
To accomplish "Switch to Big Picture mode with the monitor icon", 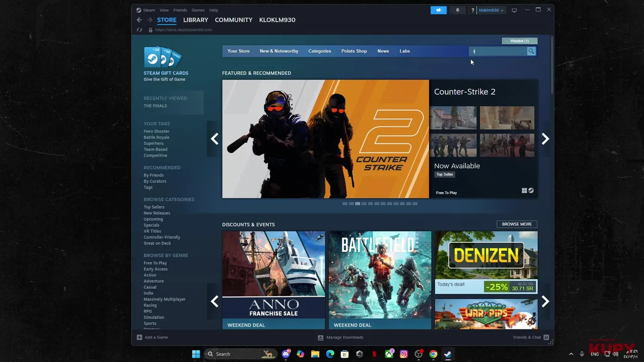I will 514,10.
